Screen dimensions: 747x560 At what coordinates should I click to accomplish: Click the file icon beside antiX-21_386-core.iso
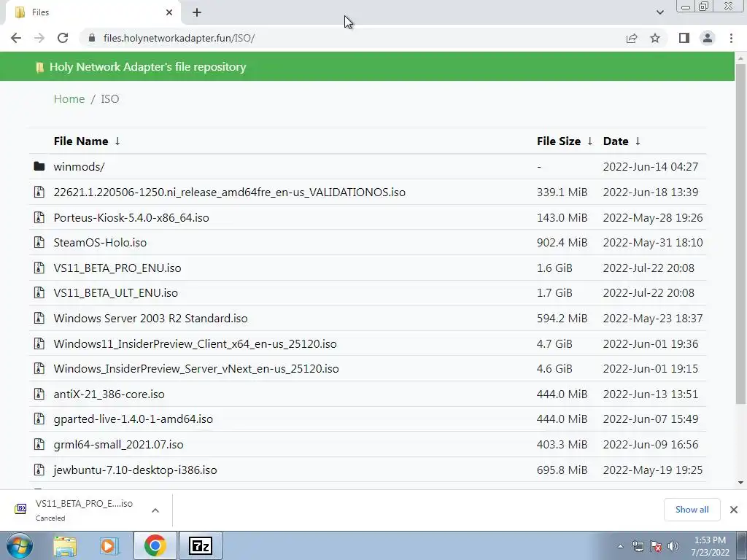[x=39, y=394]
